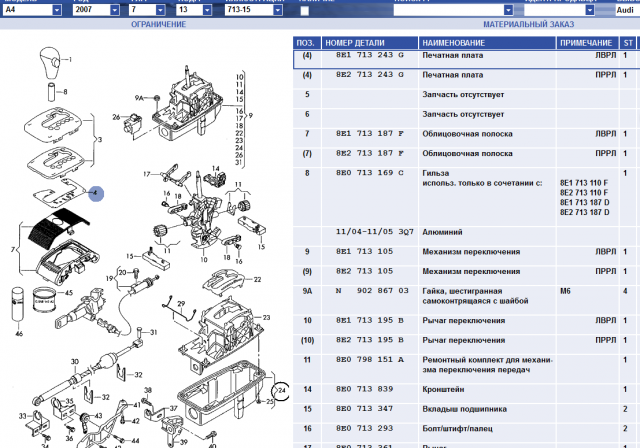The height and width of the screenshot is (448, 640).
Task: Click the Алюминий row entry
Action: [442, 232]
